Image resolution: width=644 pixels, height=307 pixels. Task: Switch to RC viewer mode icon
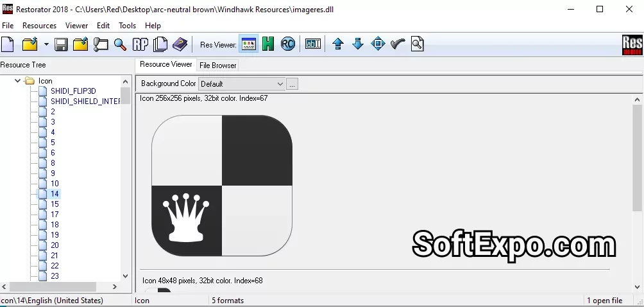(288, 44)
